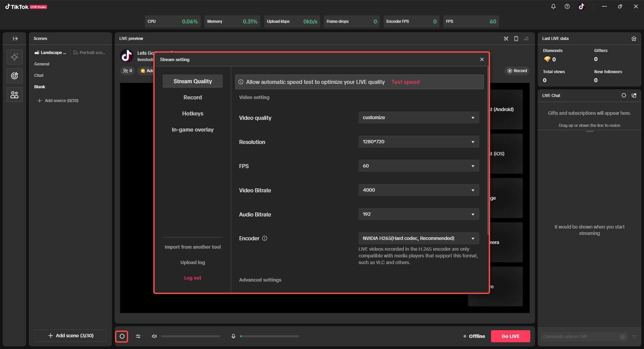Expand the Encoder dropdown
The width and height of the screenshot is (644, 349).
coord(419,239)
